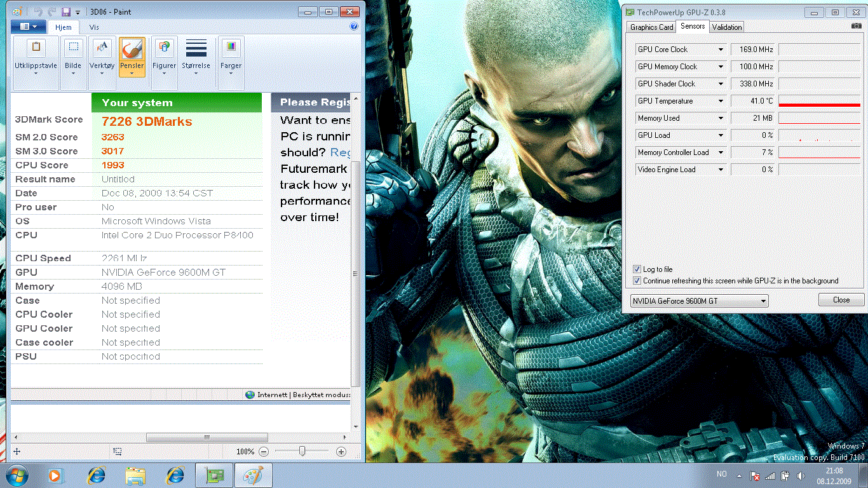Click zoom in plus button in Paint
This screenshot has width=868, height=488.
click(341, 451)
